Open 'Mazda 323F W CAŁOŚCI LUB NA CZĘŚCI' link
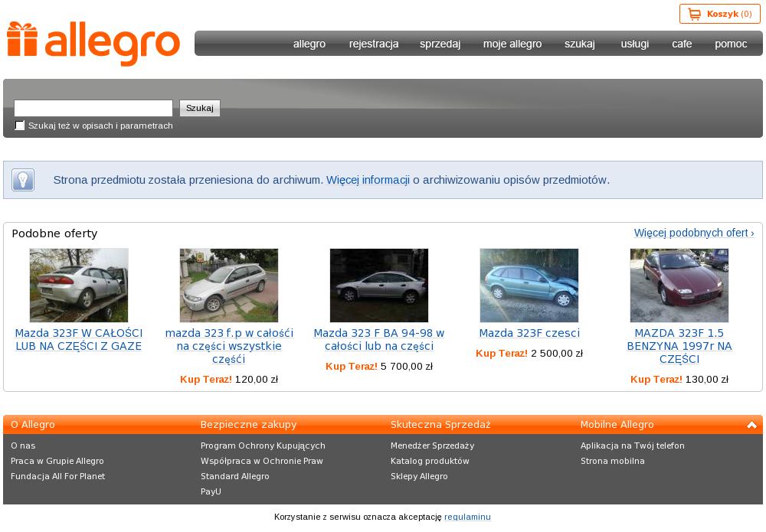 point(79,340)
